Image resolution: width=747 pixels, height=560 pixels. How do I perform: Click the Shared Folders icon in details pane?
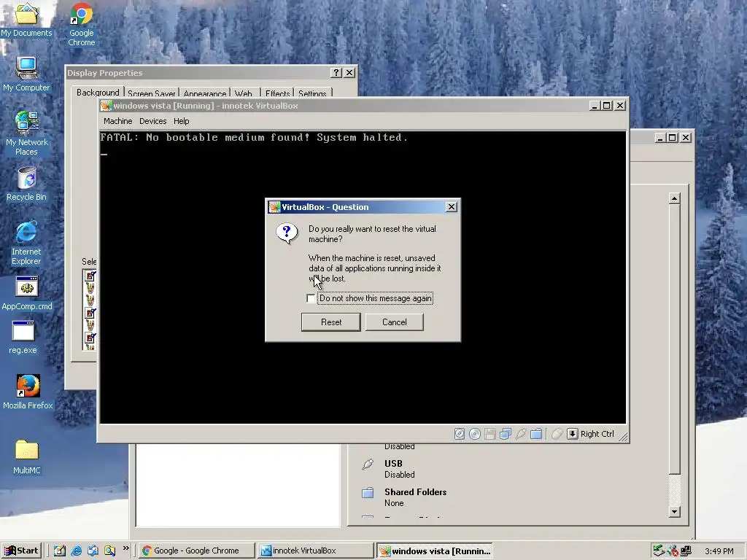368,492
